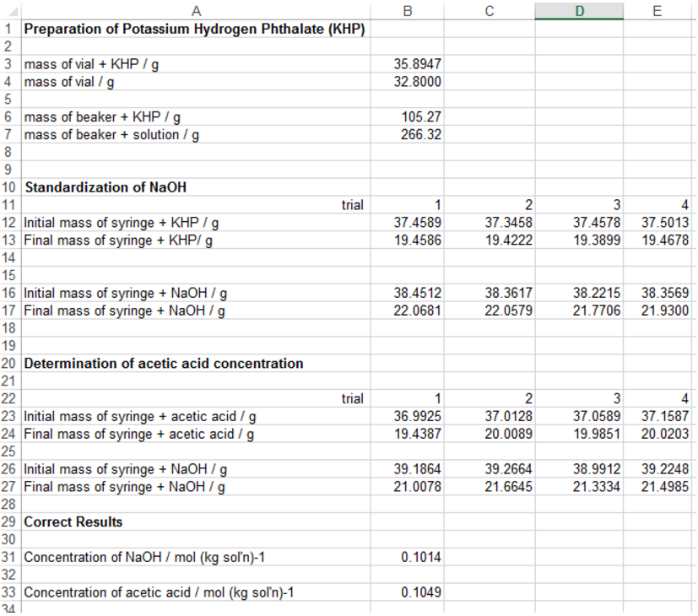
Task: Select column B header
Action: coord(409,11)
